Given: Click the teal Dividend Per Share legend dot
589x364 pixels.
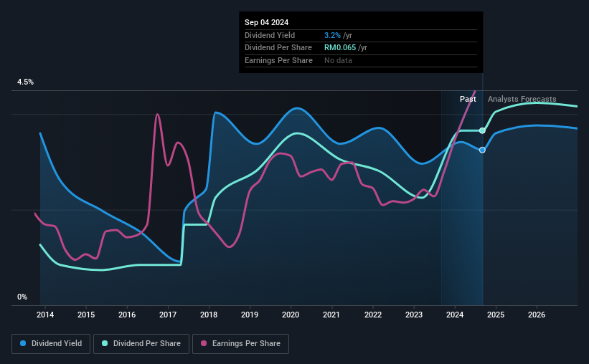Looking at the screenshot, I should 105,343.
